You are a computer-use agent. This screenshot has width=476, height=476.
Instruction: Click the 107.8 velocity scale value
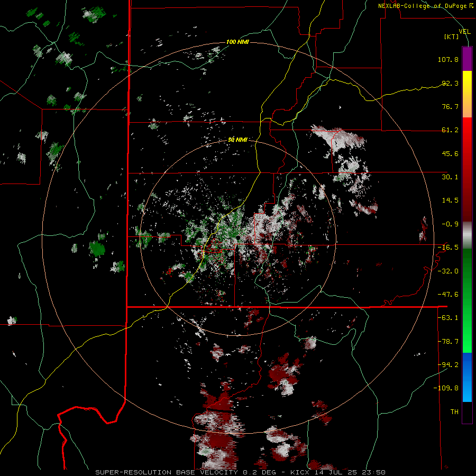(448, 59)
